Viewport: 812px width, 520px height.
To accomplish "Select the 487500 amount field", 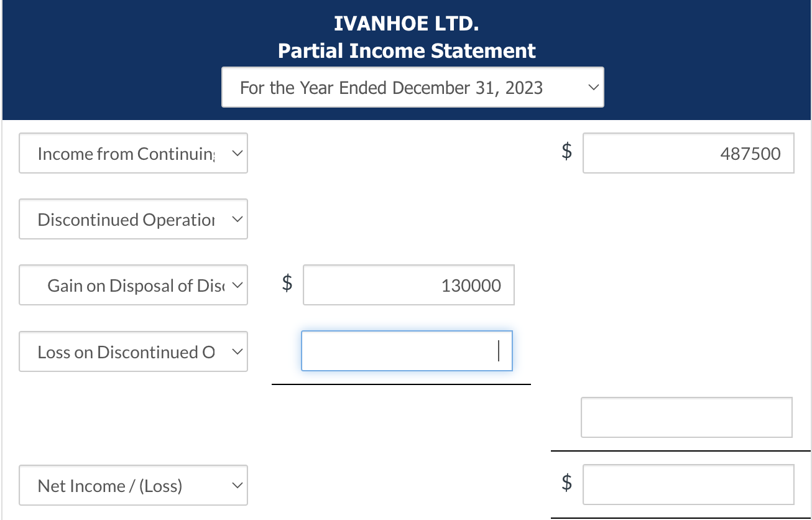I will click(688, 153).
